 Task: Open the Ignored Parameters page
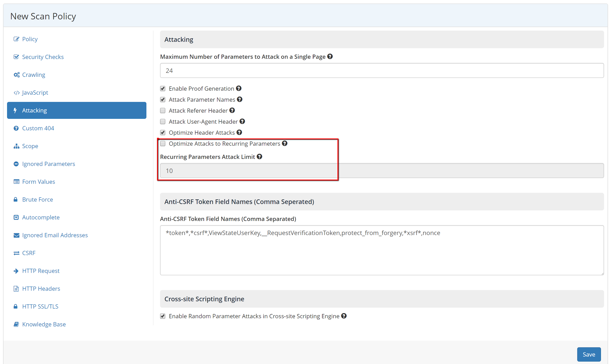pyautogui.click(x=48, y=164)
